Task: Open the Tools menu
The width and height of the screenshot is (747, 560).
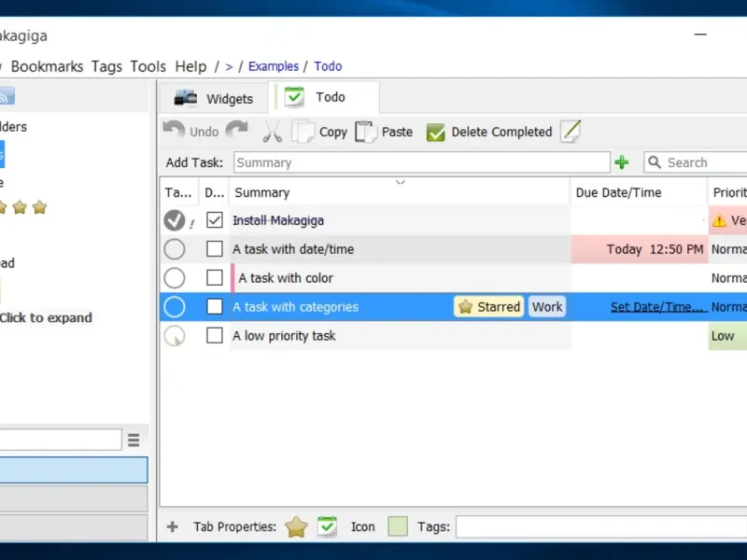Action: click(148, 66)
